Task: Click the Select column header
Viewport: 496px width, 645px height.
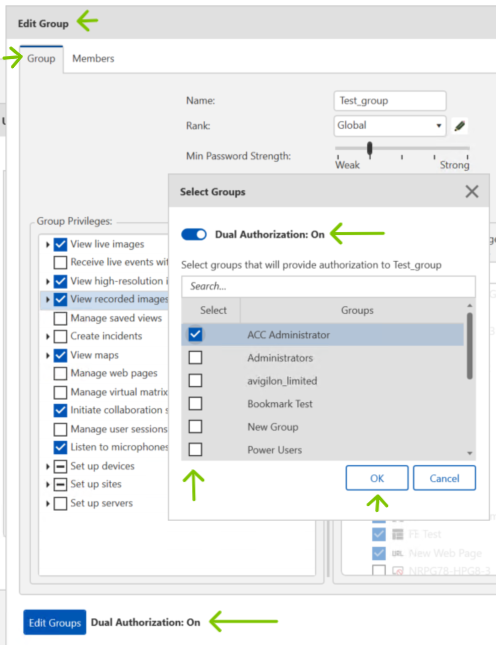Action: point(213,310)
